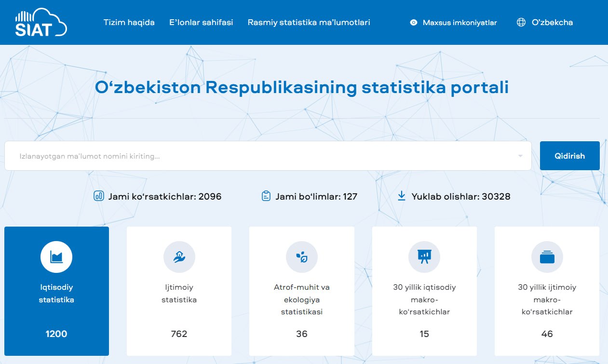Open the Tizim haqida menu
This screenshot has width=608, height=364.
pos(129,22)
